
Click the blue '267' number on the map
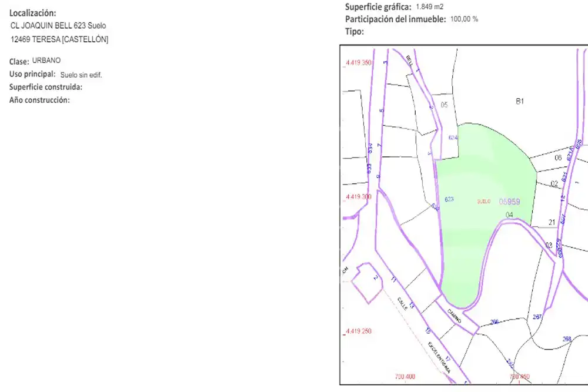pyautogui.click(x=537, y=317)
